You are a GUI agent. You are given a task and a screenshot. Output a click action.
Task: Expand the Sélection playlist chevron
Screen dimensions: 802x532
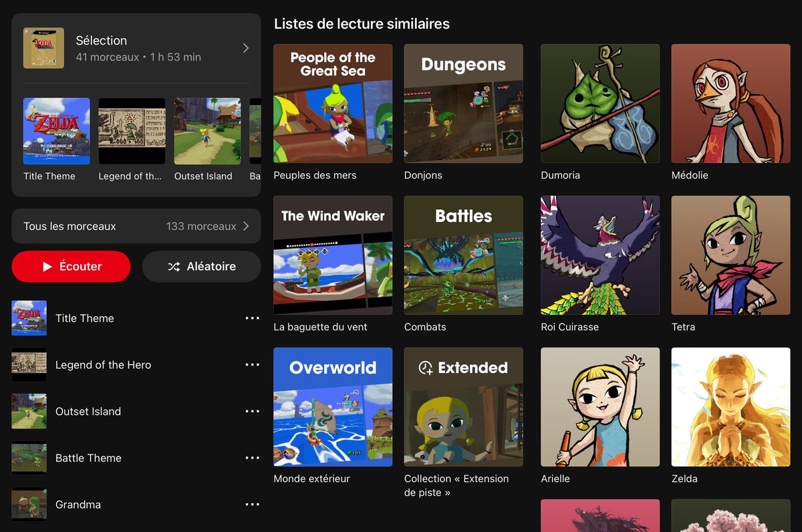coord(246,48)
